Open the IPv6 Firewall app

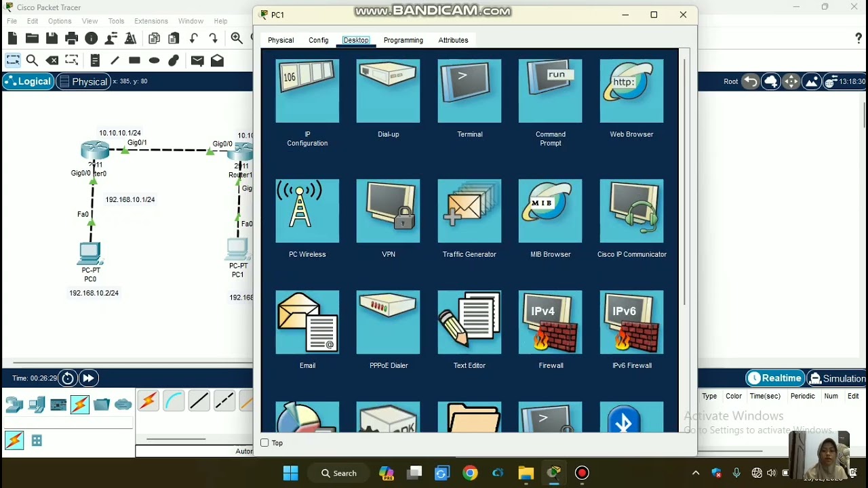click(631, 322)
